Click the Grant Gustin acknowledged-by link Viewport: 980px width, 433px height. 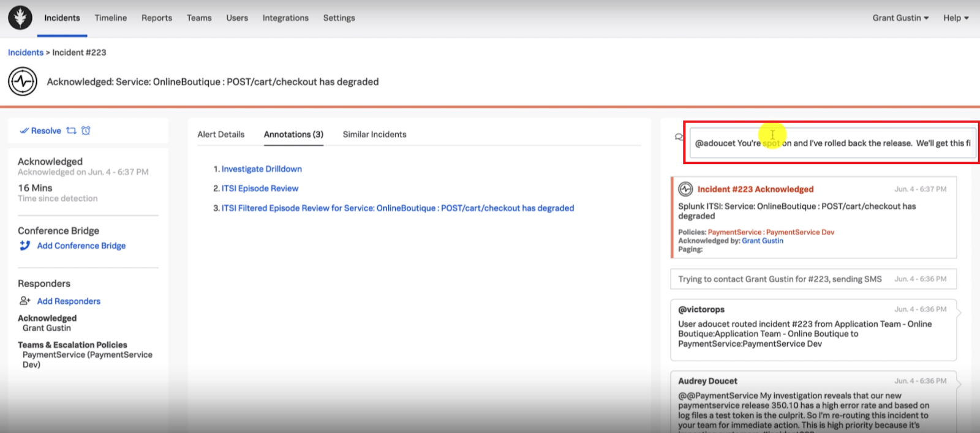[763, 241]
